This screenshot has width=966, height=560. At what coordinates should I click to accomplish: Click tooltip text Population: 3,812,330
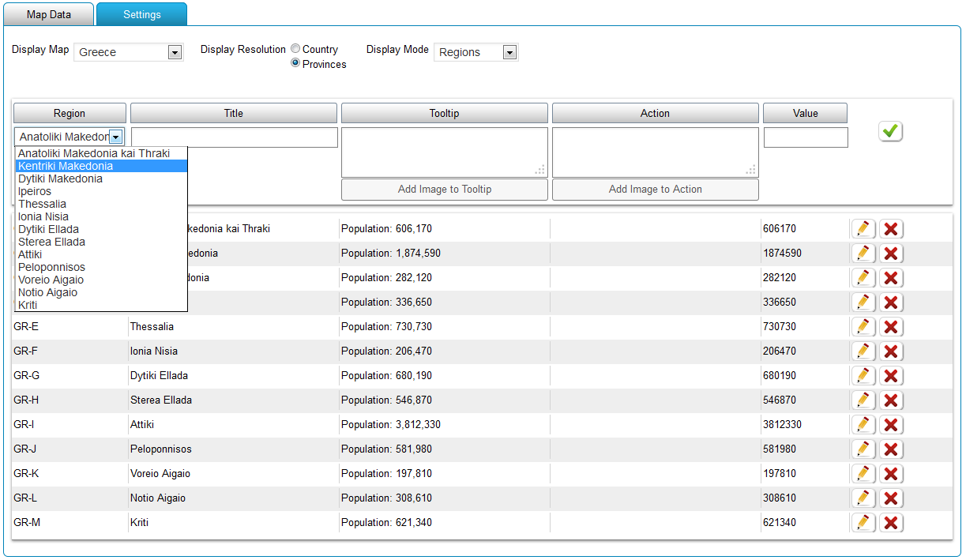(x=391, y=425)
